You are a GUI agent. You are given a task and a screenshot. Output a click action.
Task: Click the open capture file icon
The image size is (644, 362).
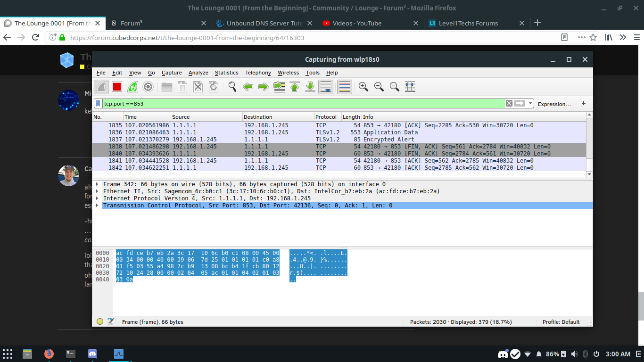167,87
